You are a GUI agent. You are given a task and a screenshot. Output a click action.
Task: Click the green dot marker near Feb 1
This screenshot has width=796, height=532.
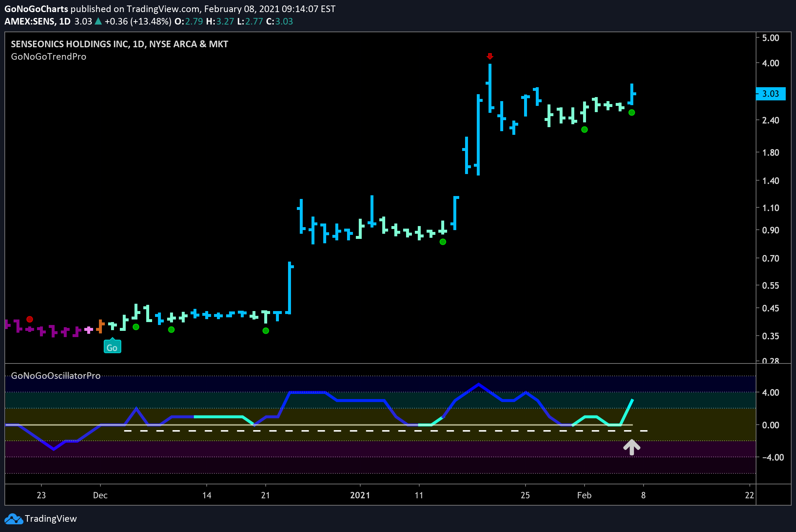tap(585, 129)
